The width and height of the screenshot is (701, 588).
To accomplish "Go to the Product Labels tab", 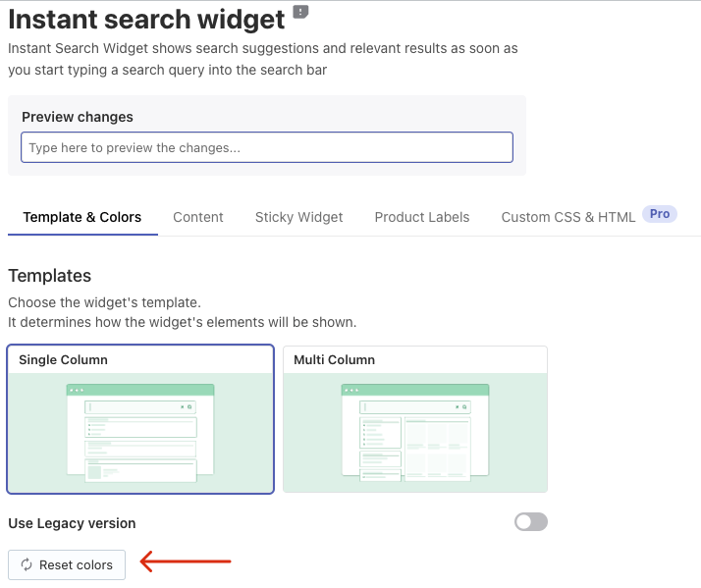I will [x=422, y=217].
